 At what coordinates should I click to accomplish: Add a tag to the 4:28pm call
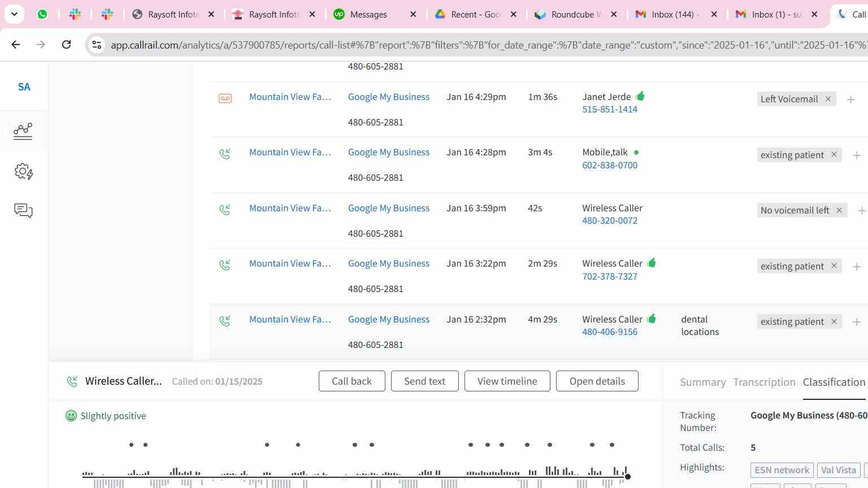click(857, 155)
